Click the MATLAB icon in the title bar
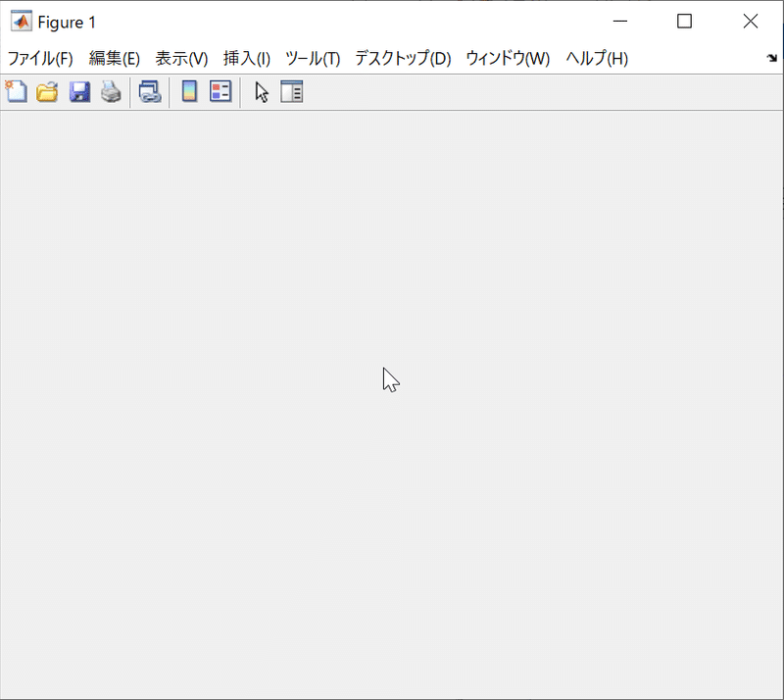Viewport: 784px width, 700px height. tap(21, 22)
